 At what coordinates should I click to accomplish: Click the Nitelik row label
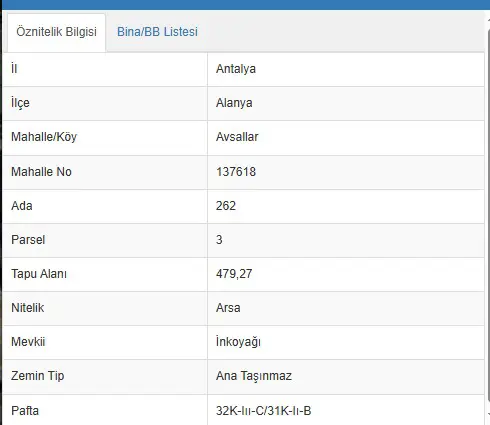(x=28, y=308)
